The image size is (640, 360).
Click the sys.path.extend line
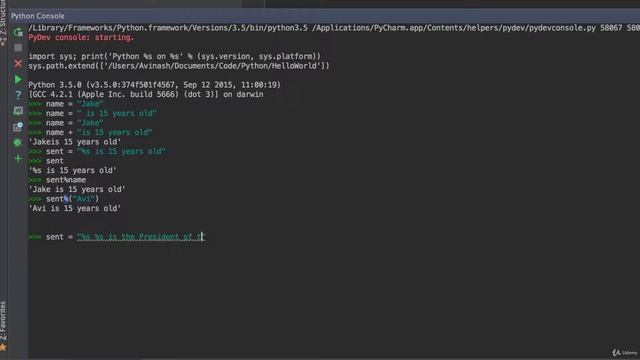[179, 66]
